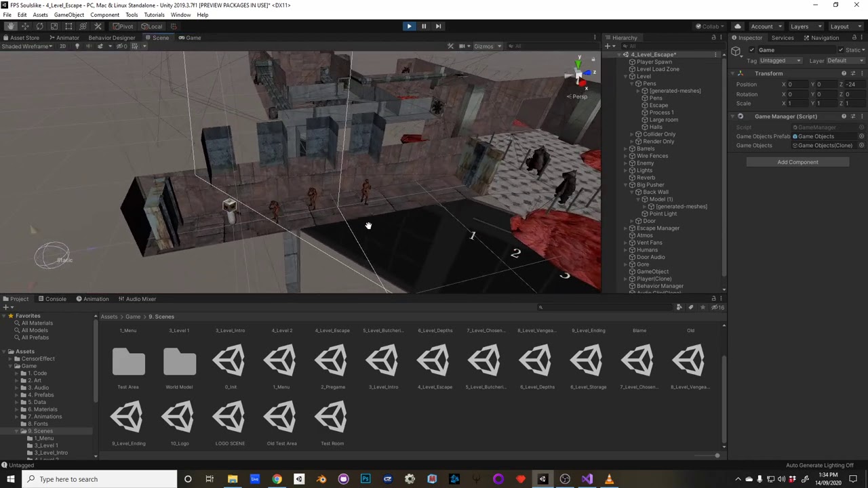
Task: Open Blender from the taskbar
Action: [x=321, y=479]
